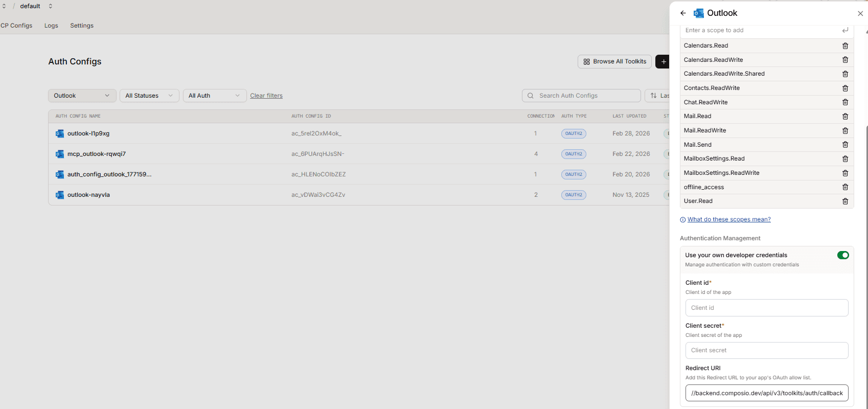Remove the Mail.Send scope
The width and height of the screenshot is (868, 409).
(845, 145)
